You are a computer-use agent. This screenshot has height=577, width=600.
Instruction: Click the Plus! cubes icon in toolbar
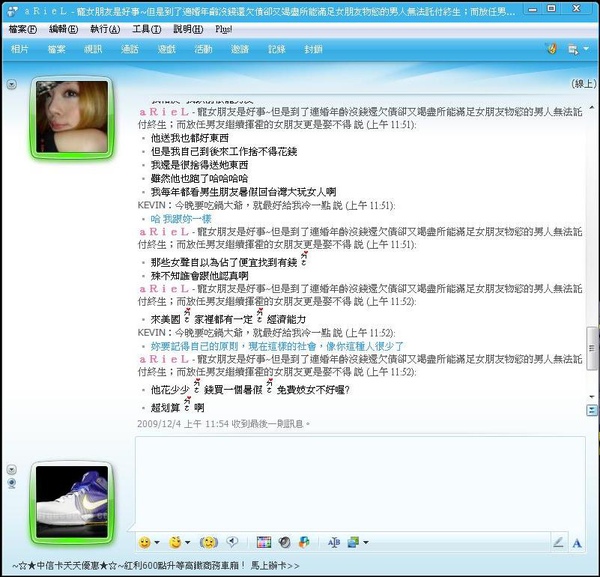click(304, 542)
